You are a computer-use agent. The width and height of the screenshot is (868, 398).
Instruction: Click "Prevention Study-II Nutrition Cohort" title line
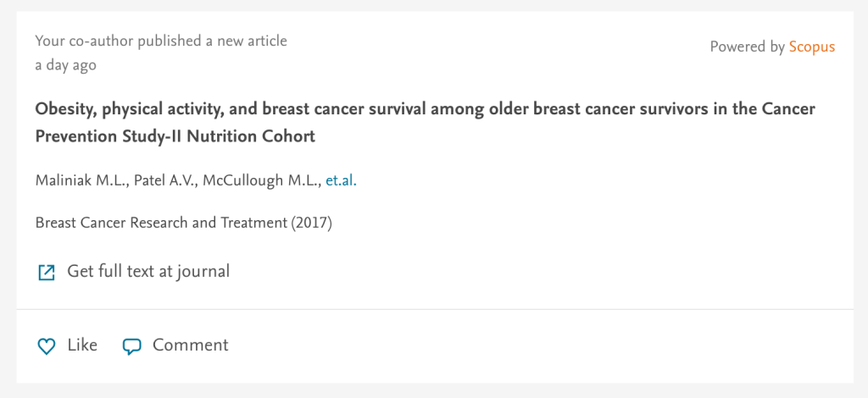coord(175,136)
